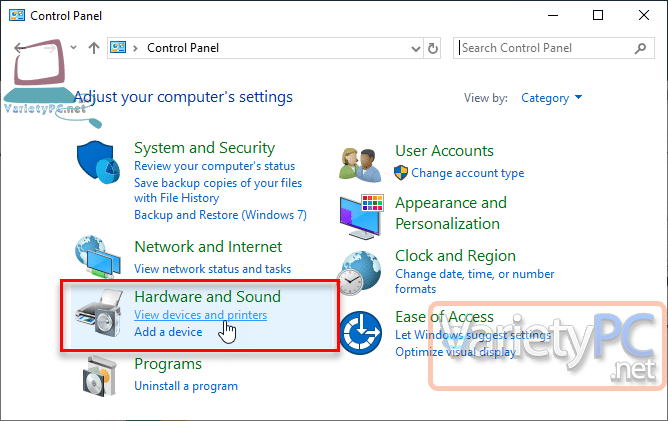Click the breadcrumb chevron before Control Panel
This screenshot has width=668, height=421.
tap(135, 48)
